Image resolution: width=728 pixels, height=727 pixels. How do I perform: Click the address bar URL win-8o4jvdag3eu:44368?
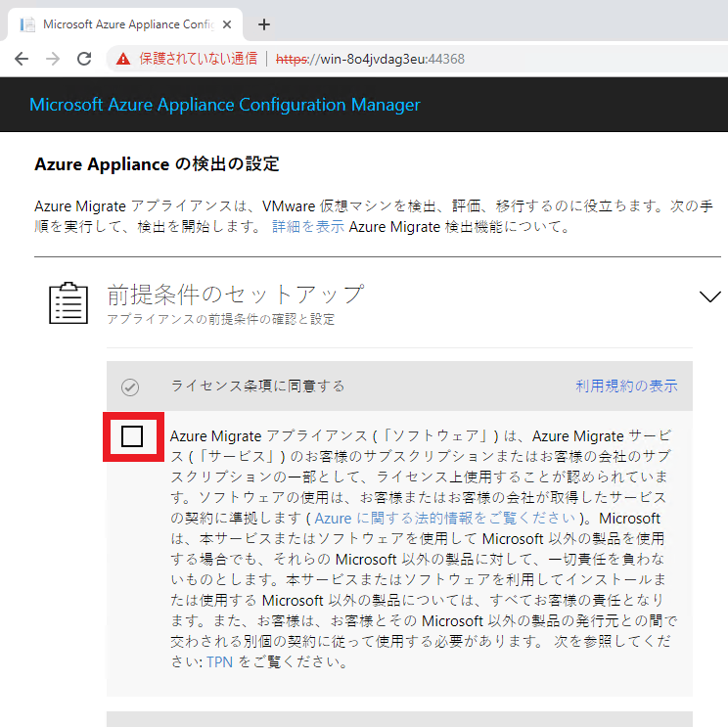point(370,59)
